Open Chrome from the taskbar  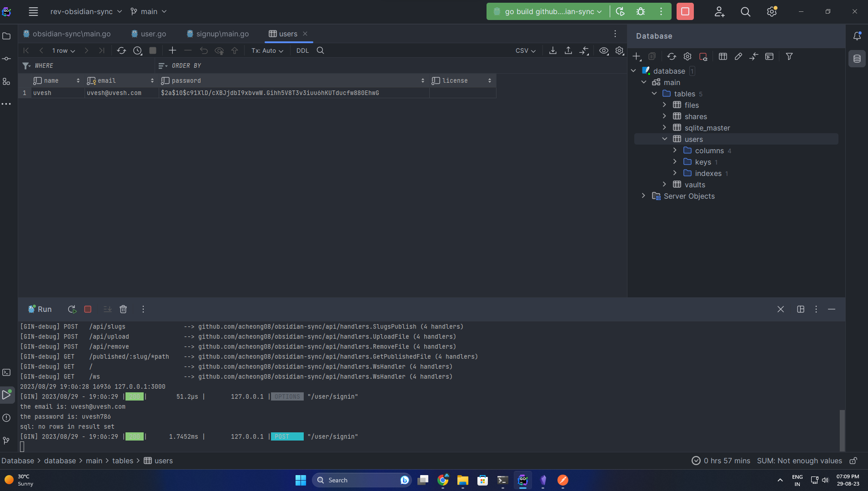(443, 480)
